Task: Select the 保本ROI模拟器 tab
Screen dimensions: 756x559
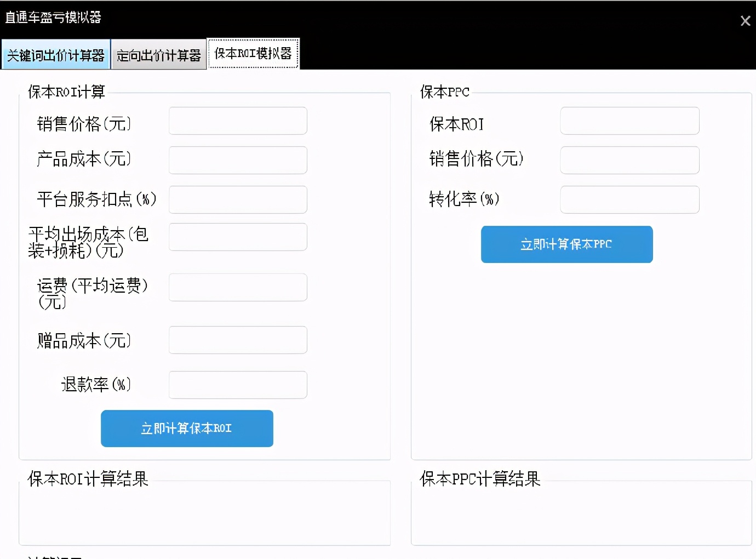Action: tap(253, 53)
